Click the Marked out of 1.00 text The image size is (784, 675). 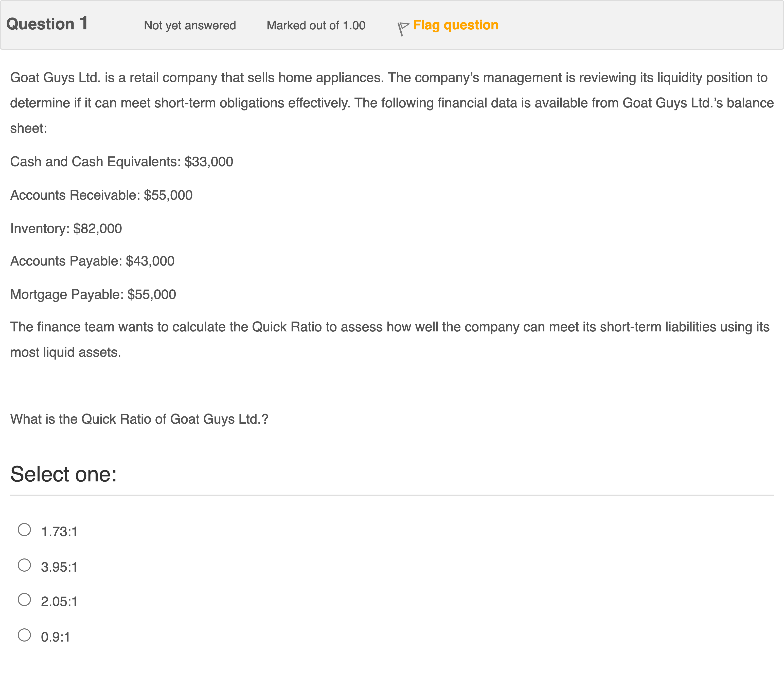pyautogui.click(x=316, y=25)
